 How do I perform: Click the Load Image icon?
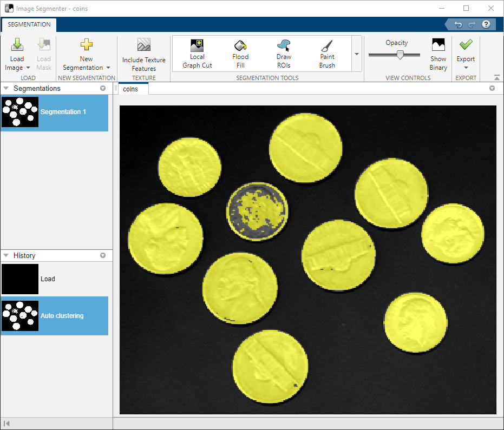pyautogui.click(x=17, y=45)
